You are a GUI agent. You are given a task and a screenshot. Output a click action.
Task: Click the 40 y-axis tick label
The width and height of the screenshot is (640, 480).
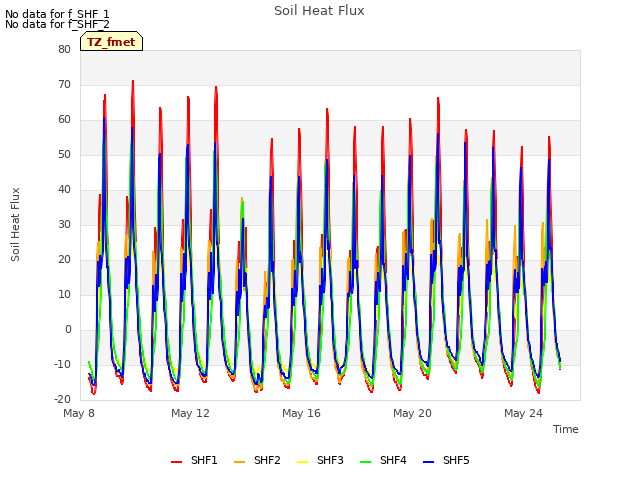click(x=64, y=189)
